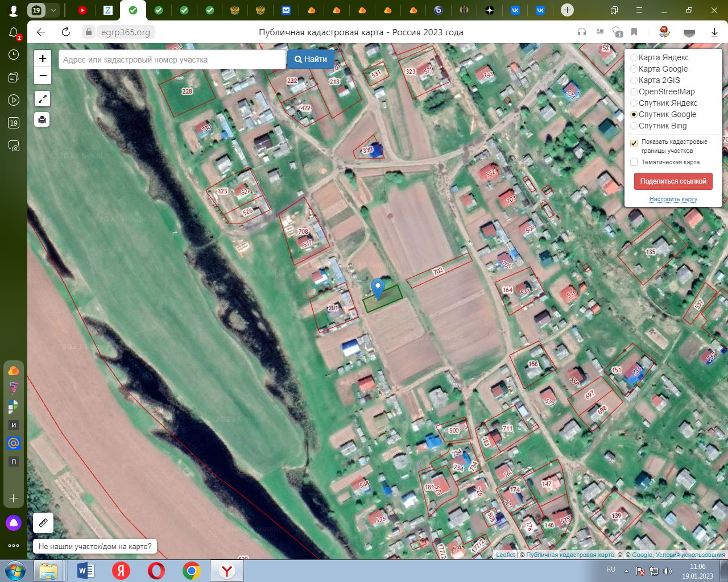The width and height of the screenshot is (728, 582).
Task: Click parcel label 228 on map
Action: pyautogui.click(x=187, y=91)
